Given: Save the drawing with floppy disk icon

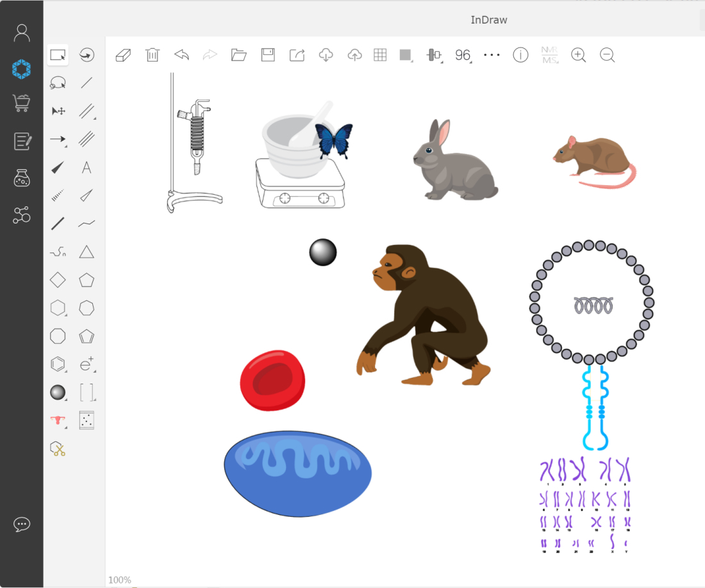Looking at the screenshot, I should point(268,55).
